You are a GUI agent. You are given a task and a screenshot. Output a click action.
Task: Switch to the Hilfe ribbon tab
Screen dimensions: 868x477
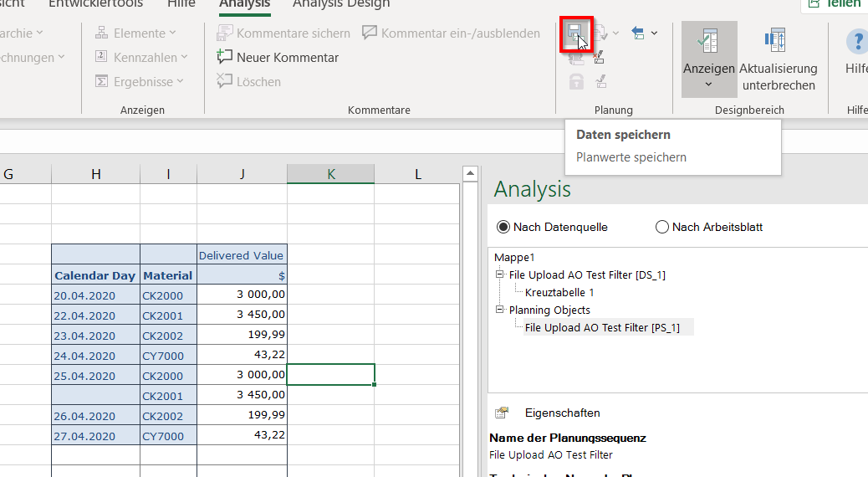coord(181,4)
